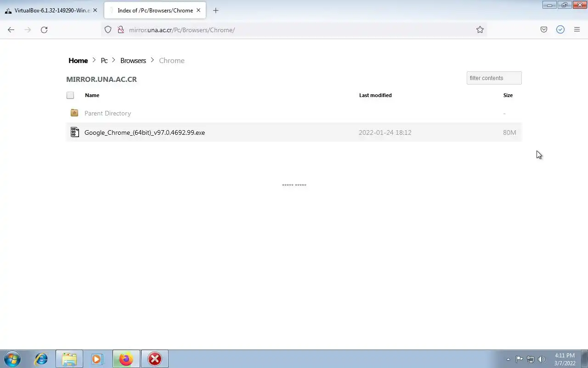Bookmark this page with the star
This screenshot has height=368, width=588.
tap(480, 29)
